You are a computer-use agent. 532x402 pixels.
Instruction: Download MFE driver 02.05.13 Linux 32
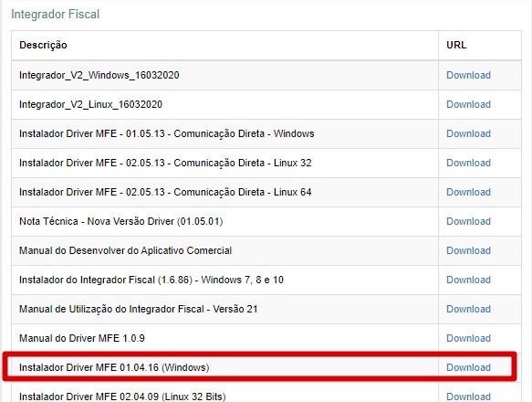[x=468, y=163]
